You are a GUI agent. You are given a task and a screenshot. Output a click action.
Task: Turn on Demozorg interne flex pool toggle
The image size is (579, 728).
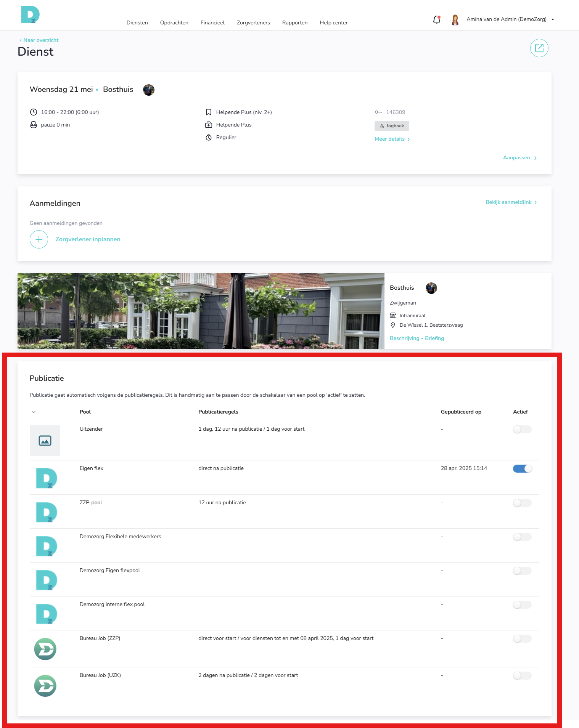click(522, 605)
